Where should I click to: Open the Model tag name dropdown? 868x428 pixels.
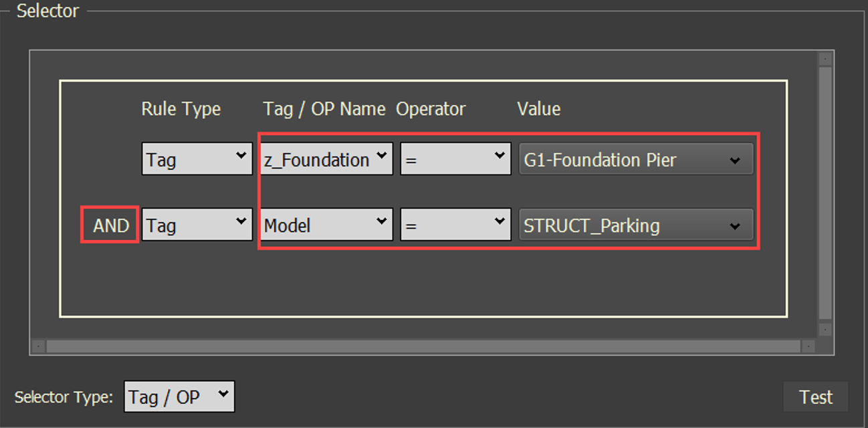click(x=326, y=225)
